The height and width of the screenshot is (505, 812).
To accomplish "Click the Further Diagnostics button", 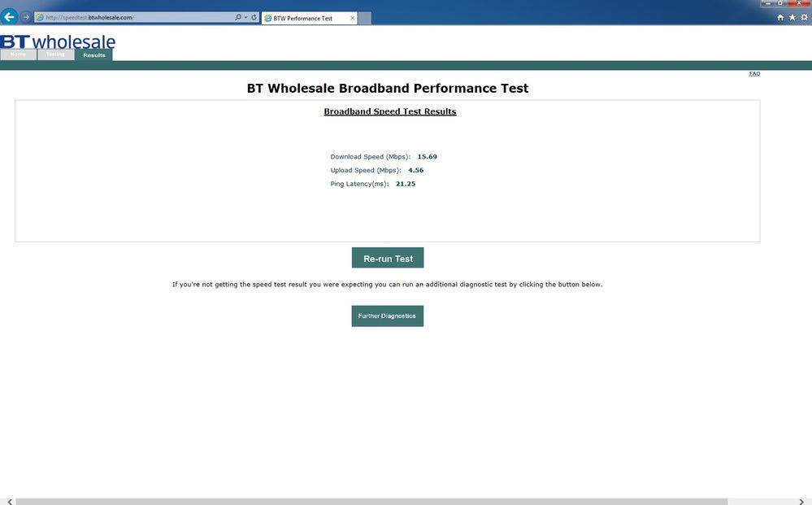I will (388, 316).
